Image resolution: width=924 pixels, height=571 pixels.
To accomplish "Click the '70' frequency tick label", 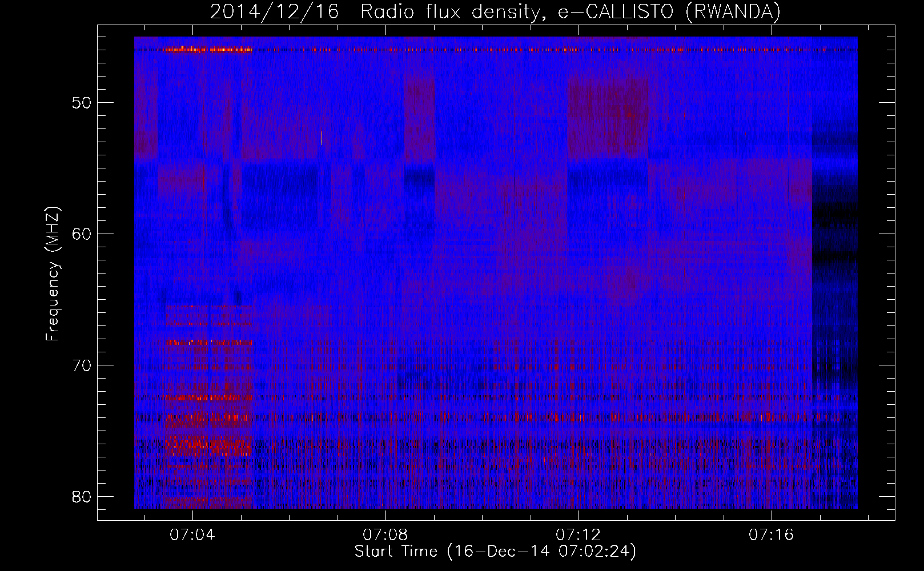I will 82,365.
